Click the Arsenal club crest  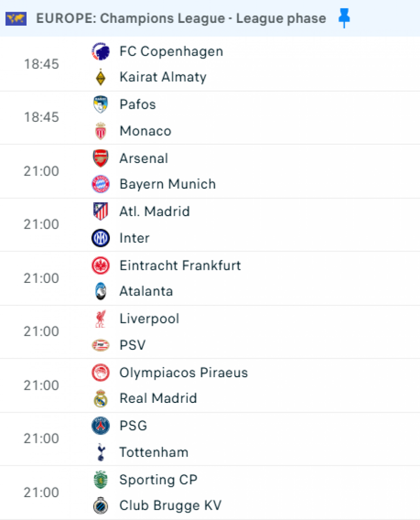[100, 158]
